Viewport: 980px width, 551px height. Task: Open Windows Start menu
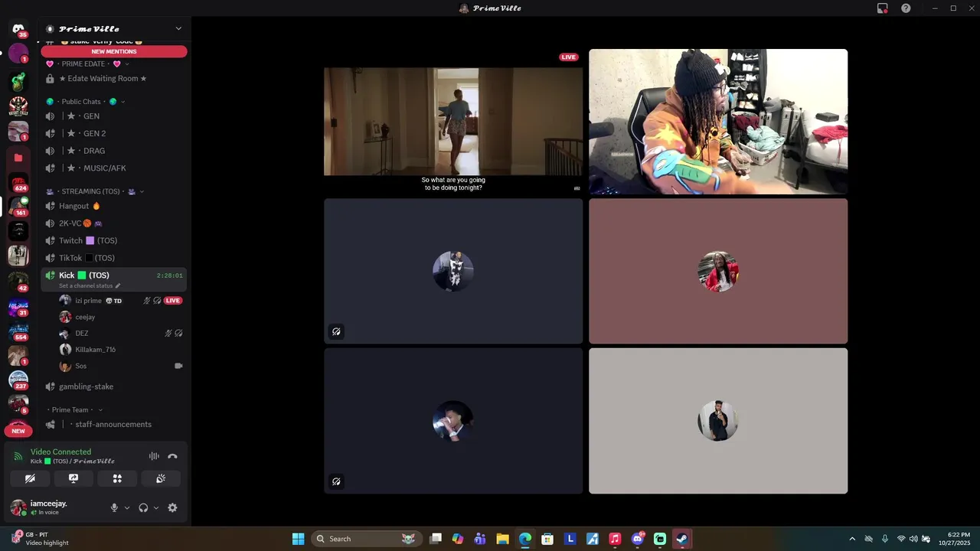(298, 539)
